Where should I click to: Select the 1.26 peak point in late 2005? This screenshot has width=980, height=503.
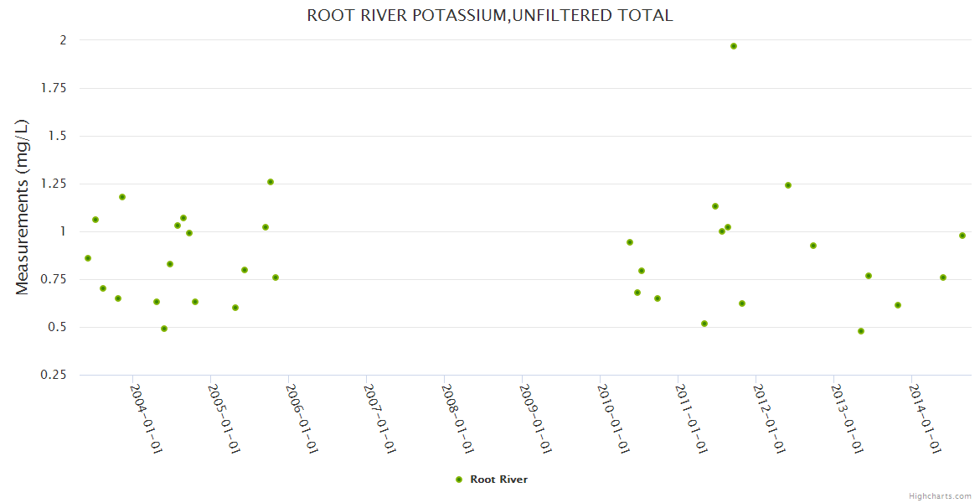tap(271, 182)
